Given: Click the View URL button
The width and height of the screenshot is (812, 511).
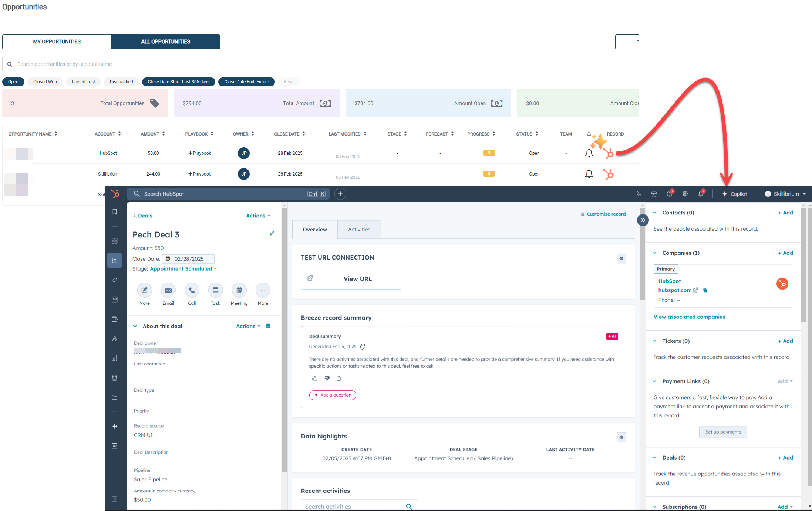Looking at the screenshot, I should tap(351, 279).
